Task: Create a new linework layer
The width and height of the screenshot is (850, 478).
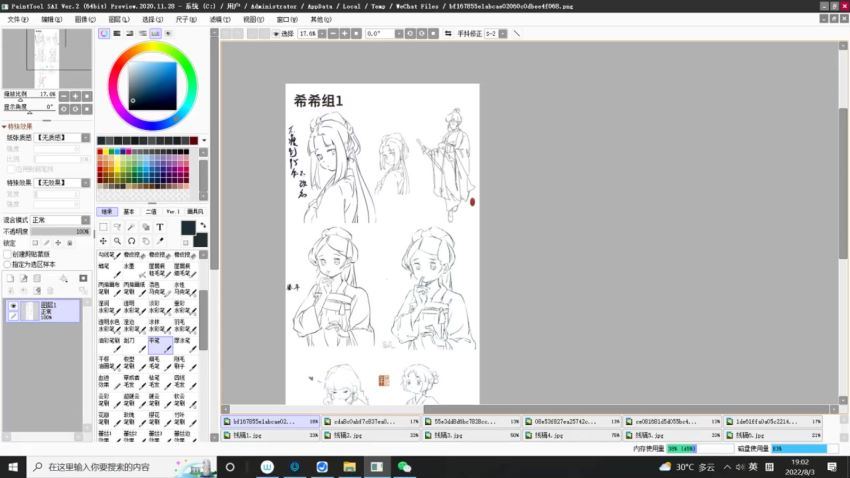Action: coord(24,279)
